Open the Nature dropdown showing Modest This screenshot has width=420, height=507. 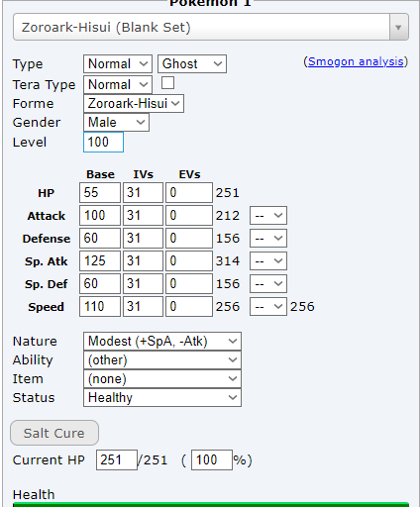162,341
